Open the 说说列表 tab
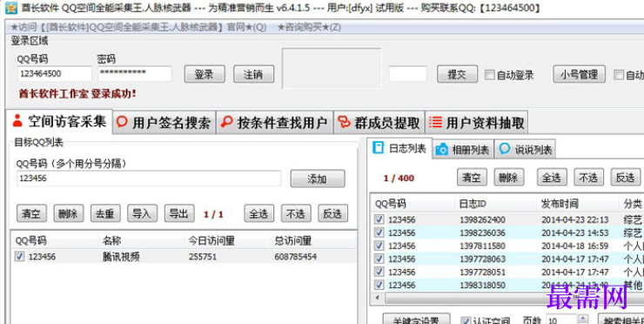The image size is (644, 324). pyautogui.click(x=525, y=150)
